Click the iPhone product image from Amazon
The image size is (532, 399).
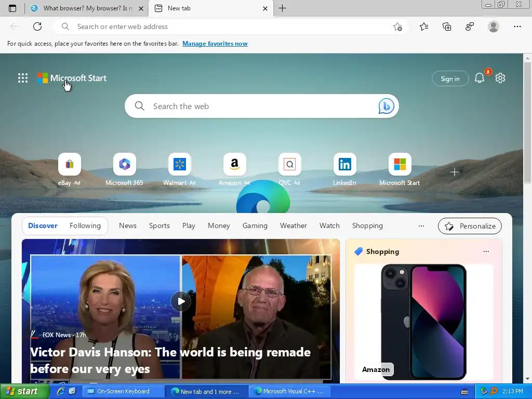coord(424,322)
